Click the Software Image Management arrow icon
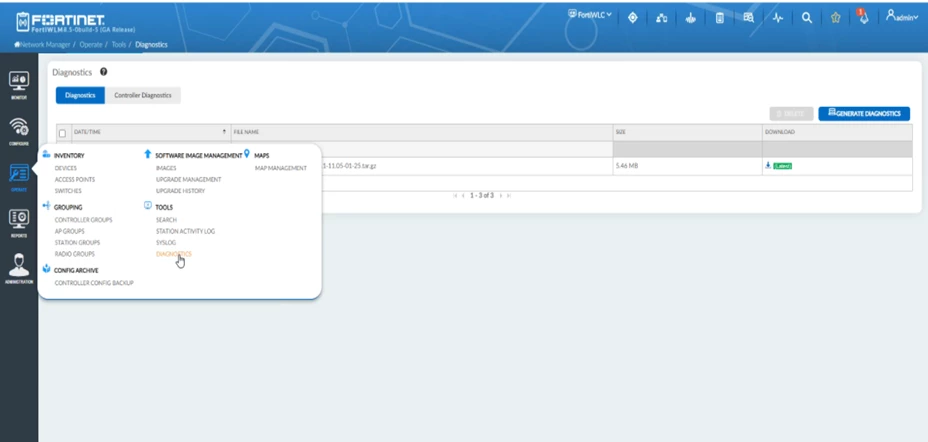The height and width of the screenshot is (442, 928). pyautogui.click(x=147, y=154)
